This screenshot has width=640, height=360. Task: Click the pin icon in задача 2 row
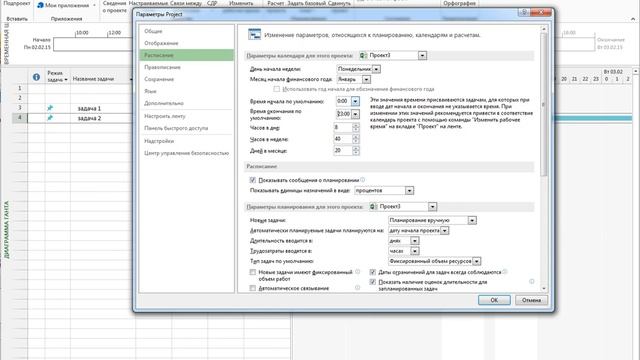pos(50,118)
